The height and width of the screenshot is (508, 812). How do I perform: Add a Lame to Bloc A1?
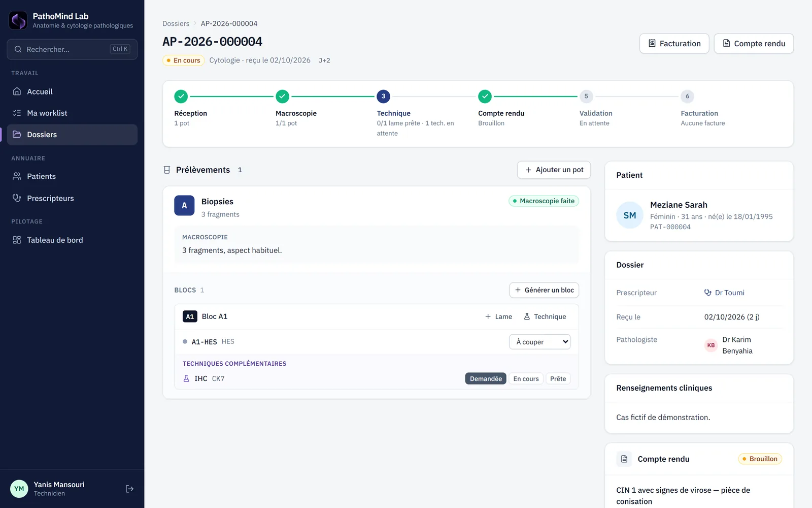(498, 316)
